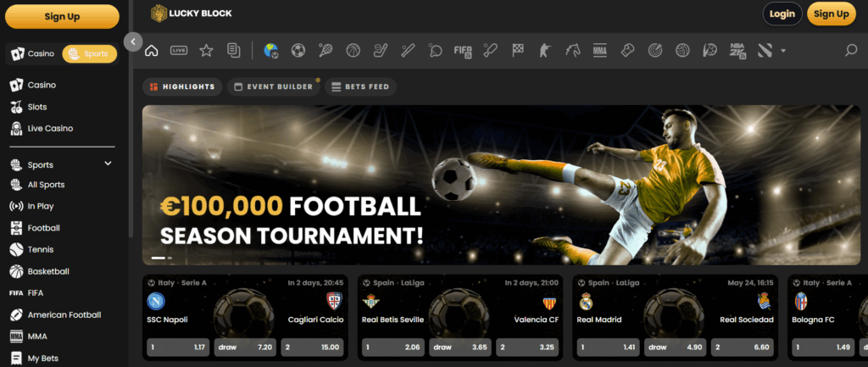This screenshot has width=868, height=367.
Task: Open the Event Builder tab
Action: [274, 87]
